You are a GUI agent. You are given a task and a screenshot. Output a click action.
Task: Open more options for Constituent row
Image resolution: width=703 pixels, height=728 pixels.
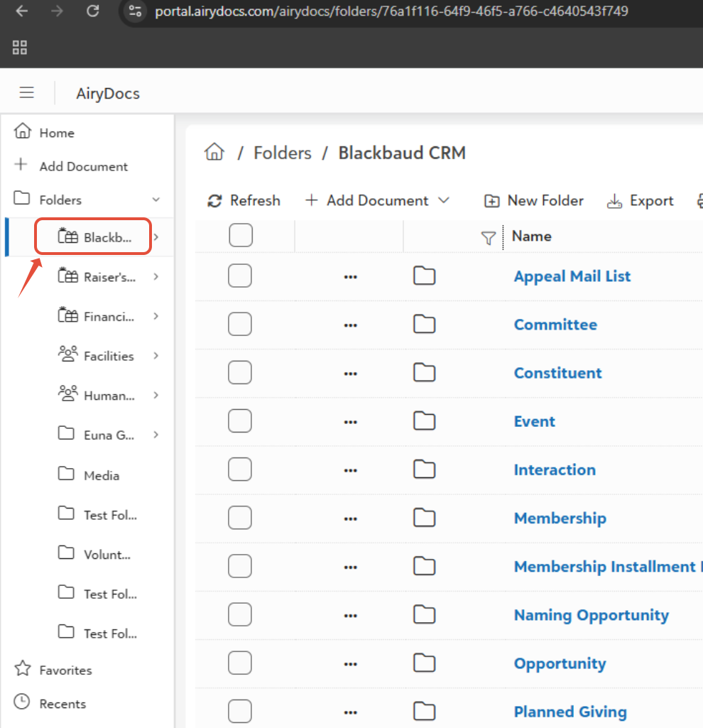[x=351, y=374]
